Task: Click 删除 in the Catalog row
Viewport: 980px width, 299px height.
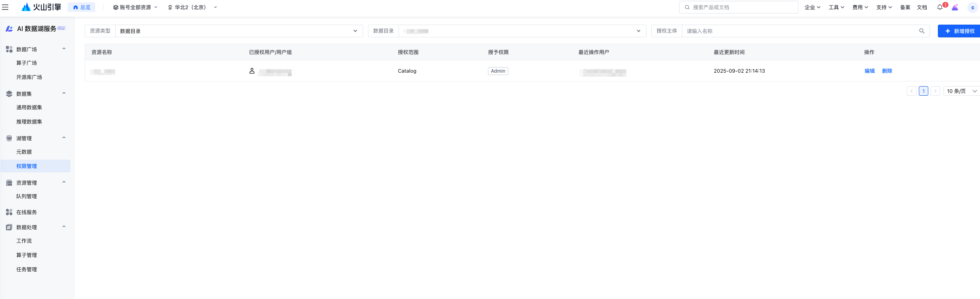Action: 887,71
